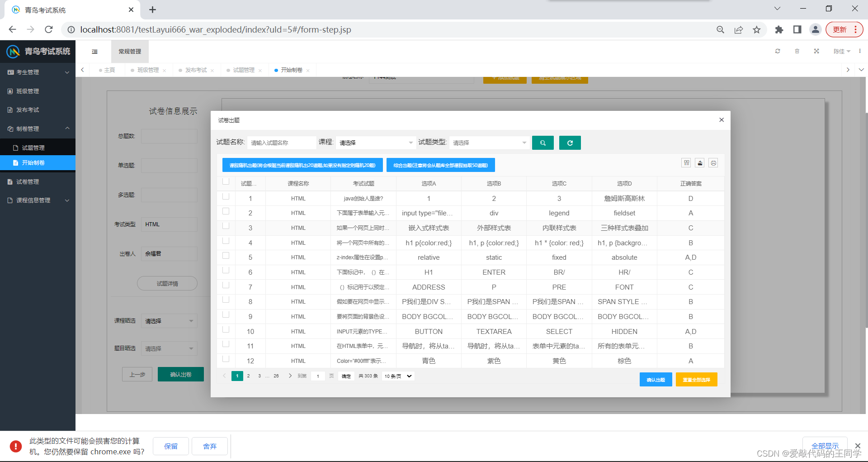Open the filter columns icon above the table

(x=686, y=162)
